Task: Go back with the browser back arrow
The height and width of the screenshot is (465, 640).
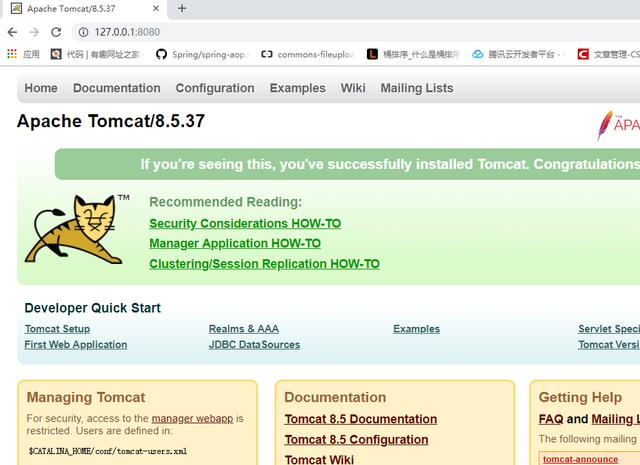Action: click(12, 32)
